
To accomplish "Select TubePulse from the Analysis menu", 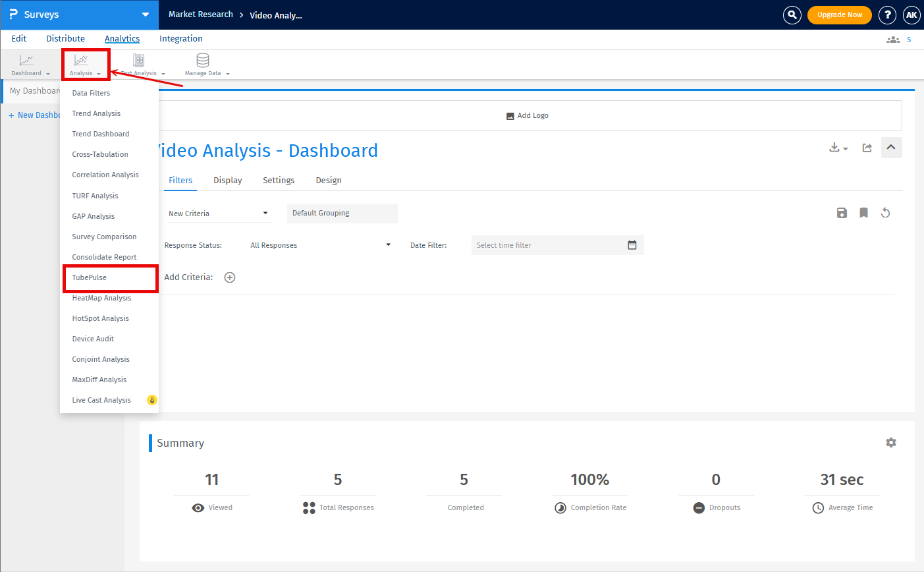I will point(90,277).
